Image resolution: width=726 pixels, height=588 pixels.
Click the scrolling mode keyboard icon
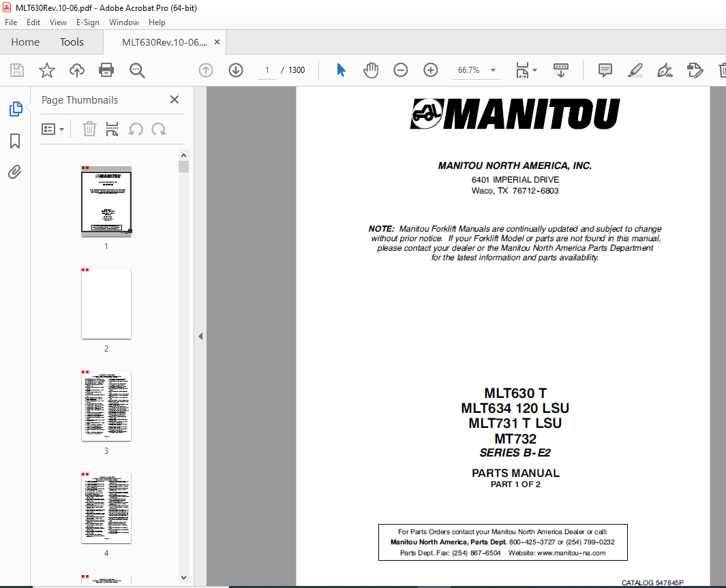point(561,70)
